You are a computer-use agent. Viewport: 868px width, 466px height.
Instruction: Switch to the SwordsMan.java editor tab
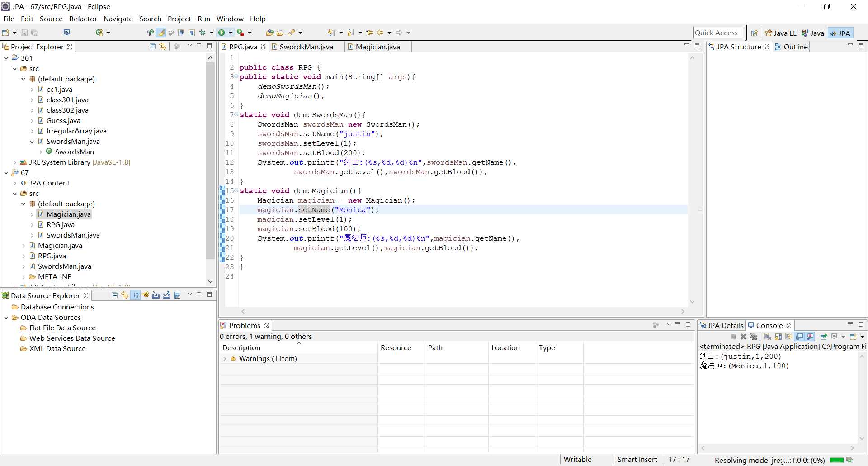point(306,47)
